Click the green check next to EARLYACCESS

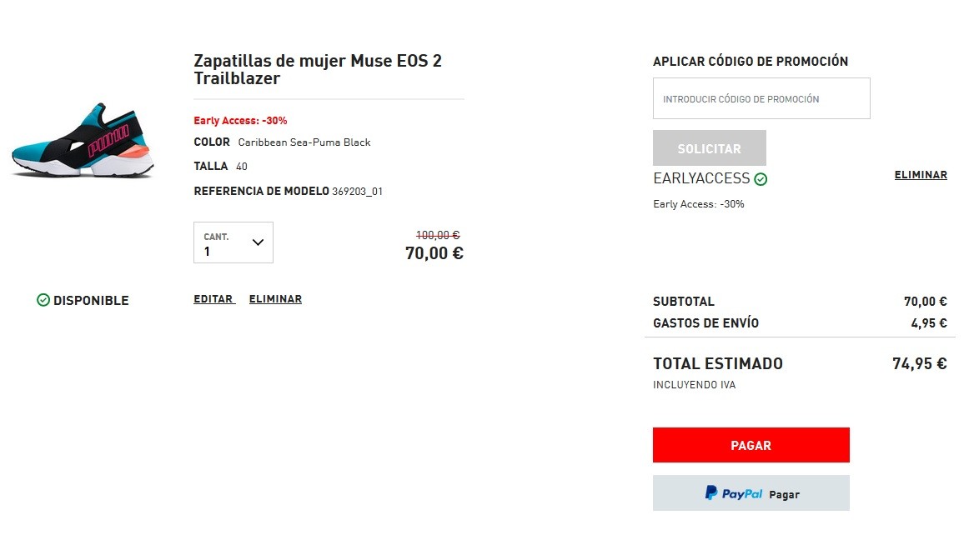(761, 179)
